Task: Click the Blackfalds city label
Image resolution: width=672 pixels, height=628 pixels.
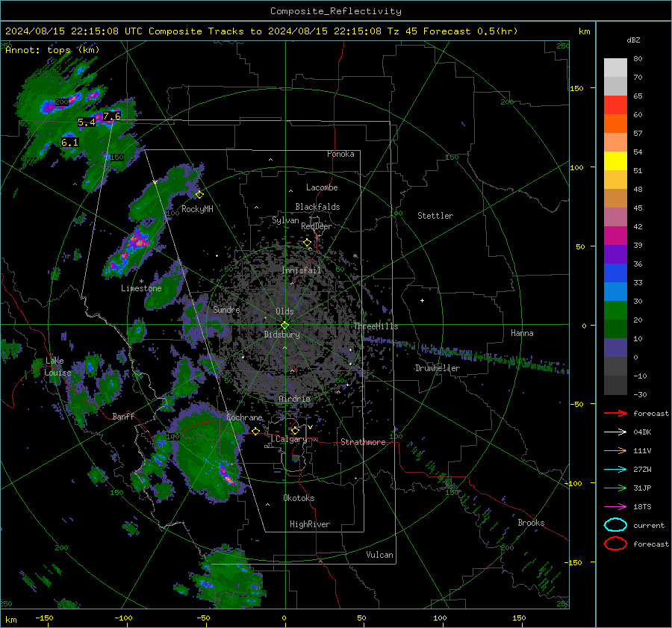Action: [x=317, y=207]
